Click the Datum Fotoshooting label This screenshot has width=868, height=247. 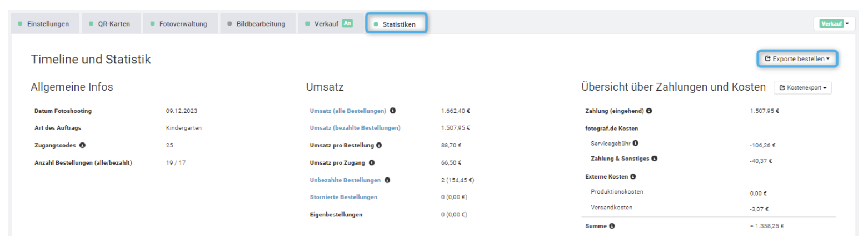pyautogui.click(x=63, y=111)
